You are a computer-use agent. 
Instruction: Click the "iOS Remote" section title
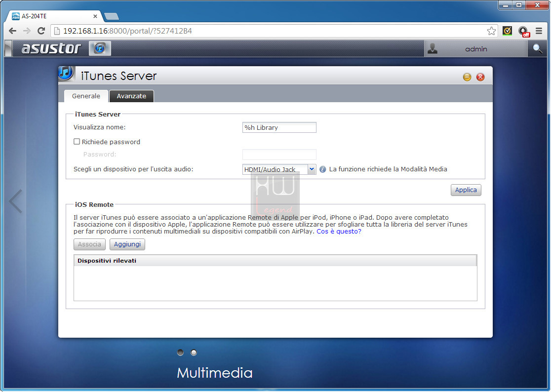point(94,205)
